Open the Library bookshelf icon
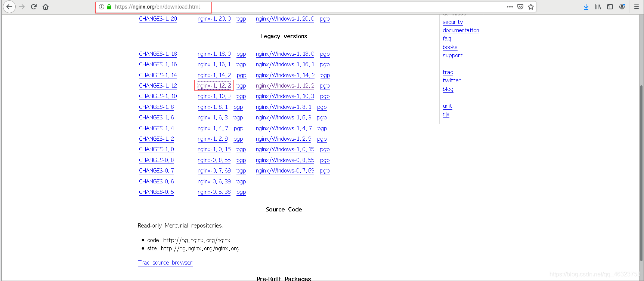The width and height of the screenshot is (644, 281). pyautogui.click(x=598, y=7)
